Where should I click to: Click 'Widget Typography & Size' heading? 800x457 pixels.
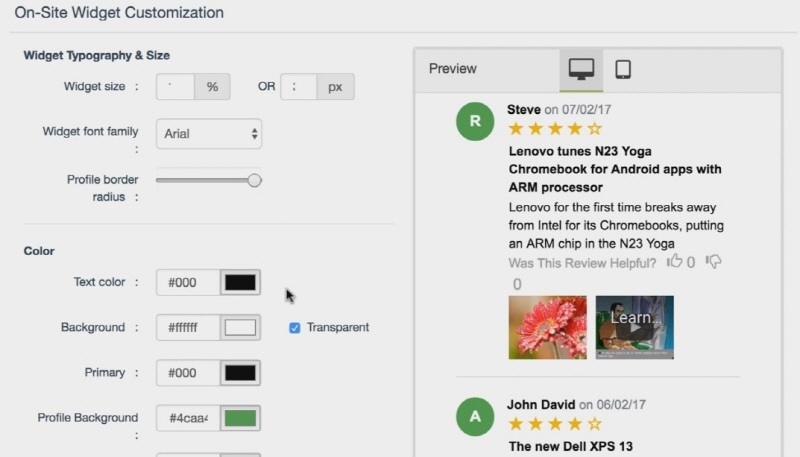point(96,56)
